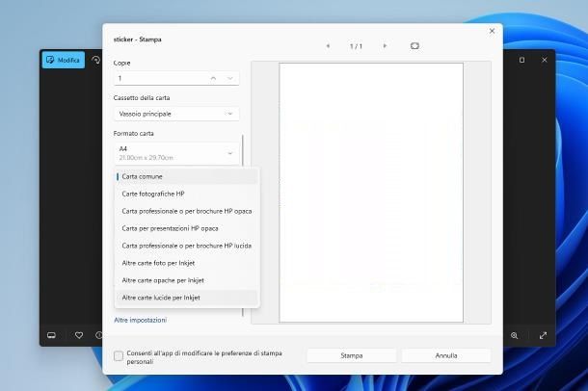The image size is (588, 391).
Task: Select Altre carte opache per Inkjet
Action: click(x=187, y=280)
